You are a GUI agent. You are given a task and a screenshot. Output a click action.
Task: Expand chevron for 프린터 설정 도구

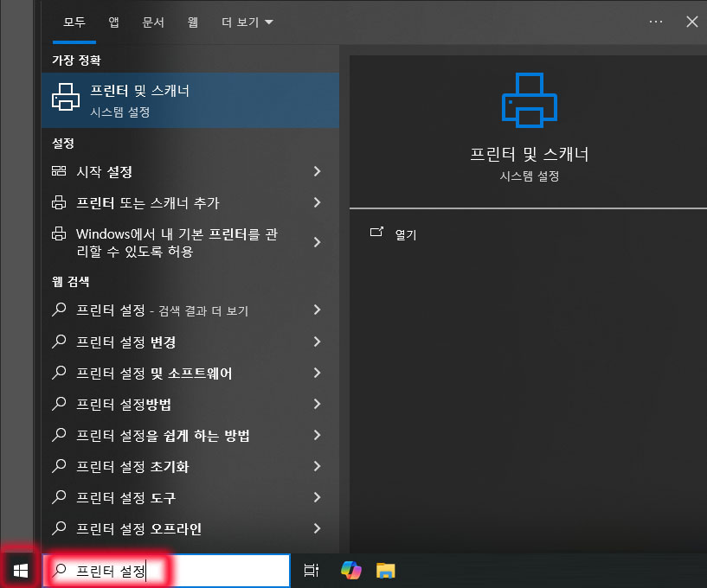tap(317, 497)
